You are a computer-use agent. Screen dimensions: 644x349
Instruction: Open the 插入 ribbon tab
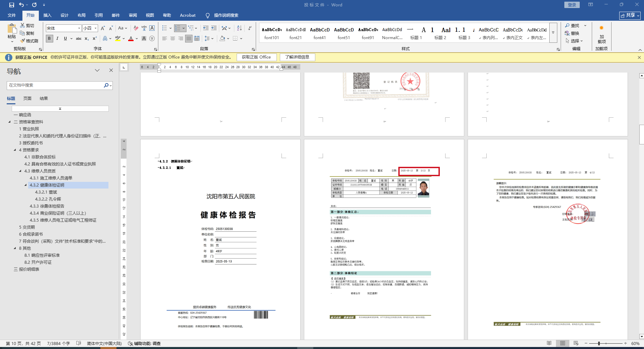pyautogui.click(x=48, y=15)
